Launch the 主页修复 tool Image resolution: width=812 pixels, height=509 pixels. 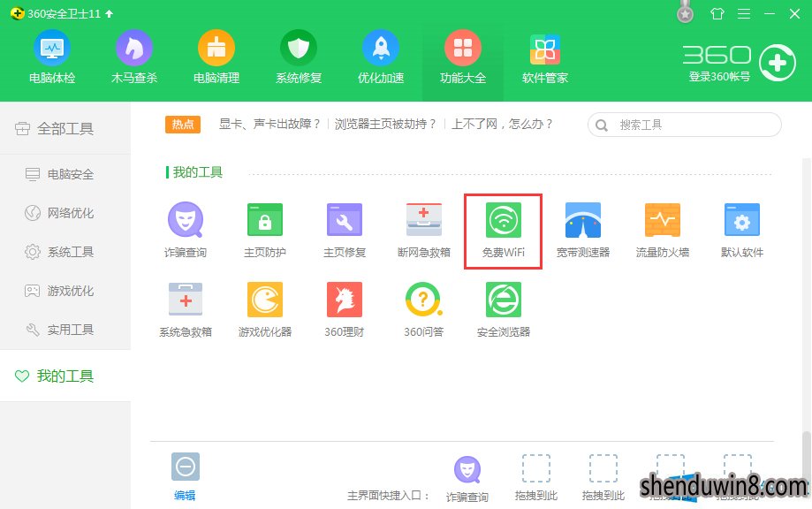[345, 230]
